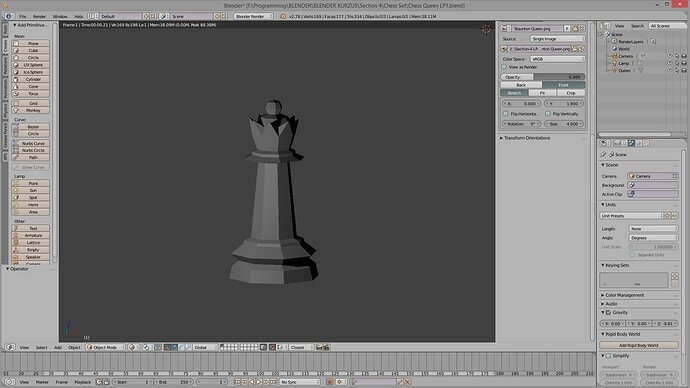Add a Cube mesh primitive
Viewport: 690px width, 388px height.
(31, 51)
